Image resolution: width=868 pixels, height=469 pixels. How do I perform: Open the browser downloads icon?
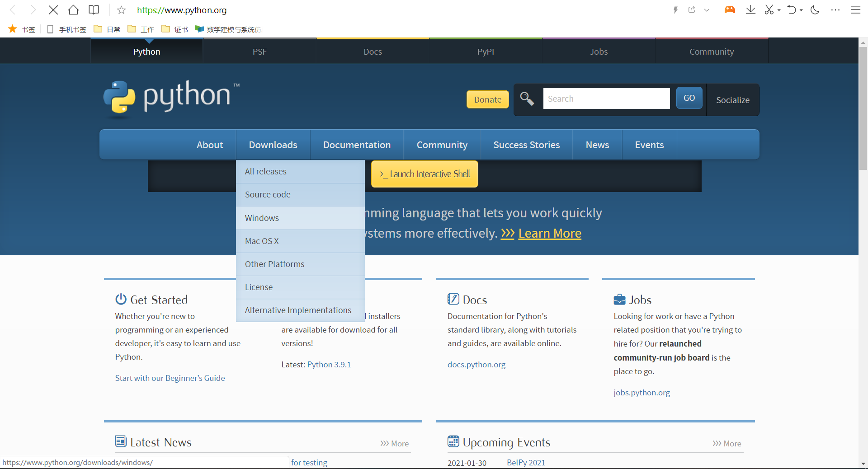click(x=750, y=10)
